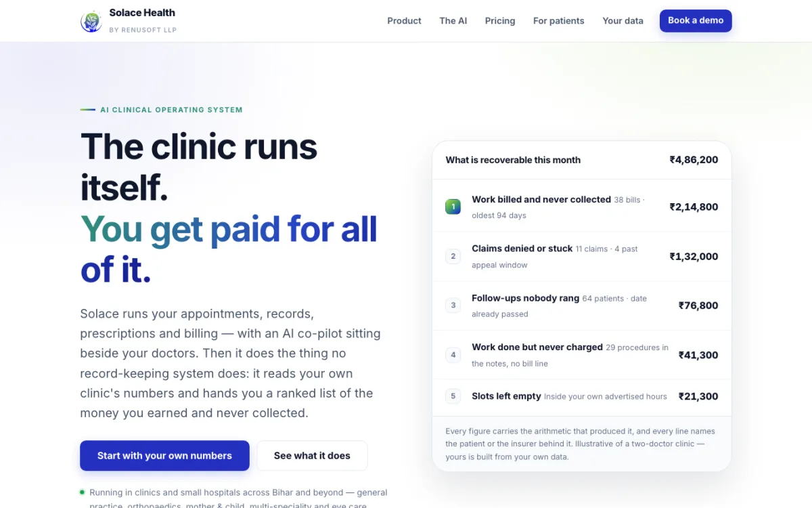Viewport: 812px width, 508px height.
Task: Click the Solace Health logo icon
Action: click(x=91, y=21)
